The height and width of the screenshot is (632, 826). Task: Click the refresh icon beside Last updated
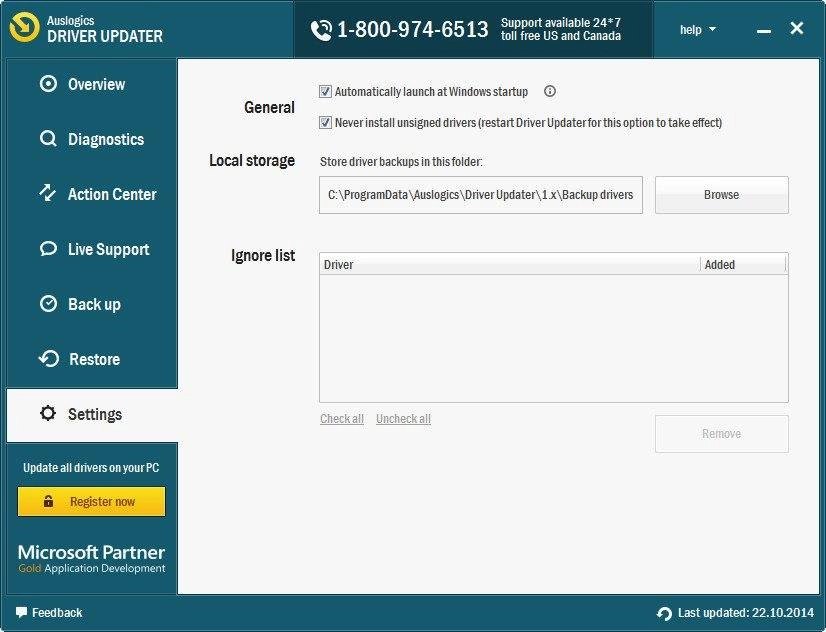(x=664, y=614)
